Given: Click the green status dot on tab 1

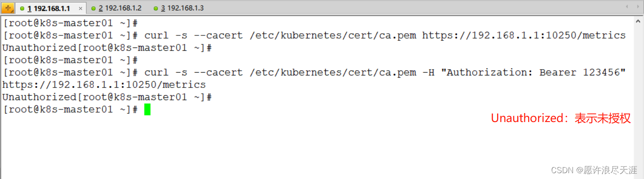Looking at the screenshot, I should point(22,9).
